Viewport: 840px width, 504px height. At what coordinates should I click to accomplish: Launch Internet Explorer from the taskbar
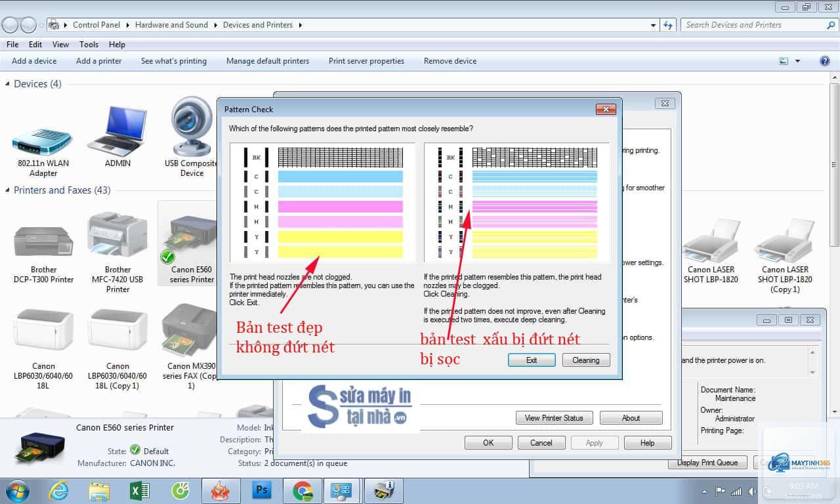[x=59, y=491]
